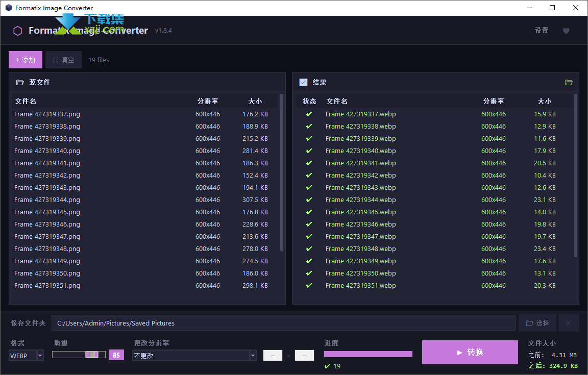Select result Frame 427319345.webp
588x375 pixels.
434,212
